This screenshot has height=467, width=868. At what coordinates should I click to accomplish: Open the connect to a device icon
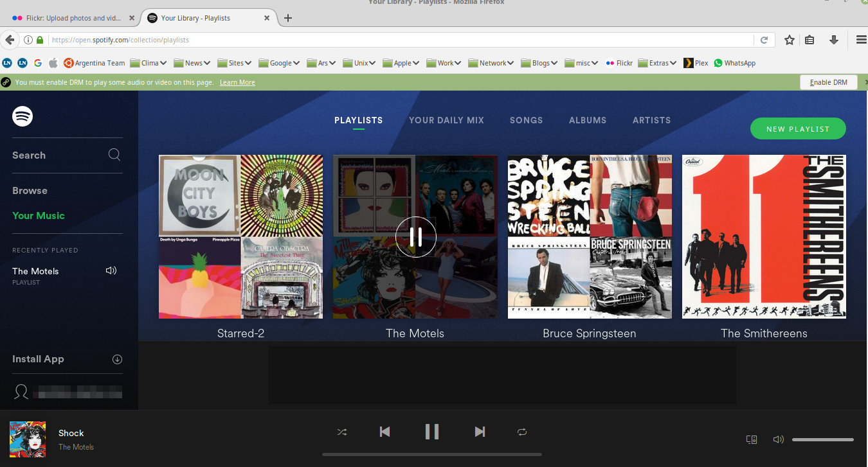coord(751,440)
